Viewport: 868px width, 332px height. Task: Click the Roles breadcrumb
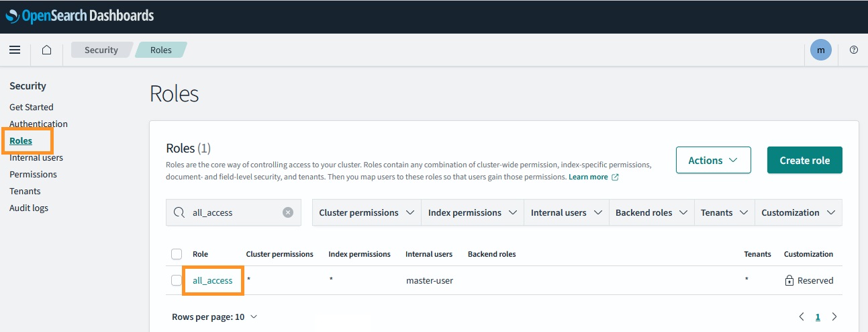tap(161, 50)
